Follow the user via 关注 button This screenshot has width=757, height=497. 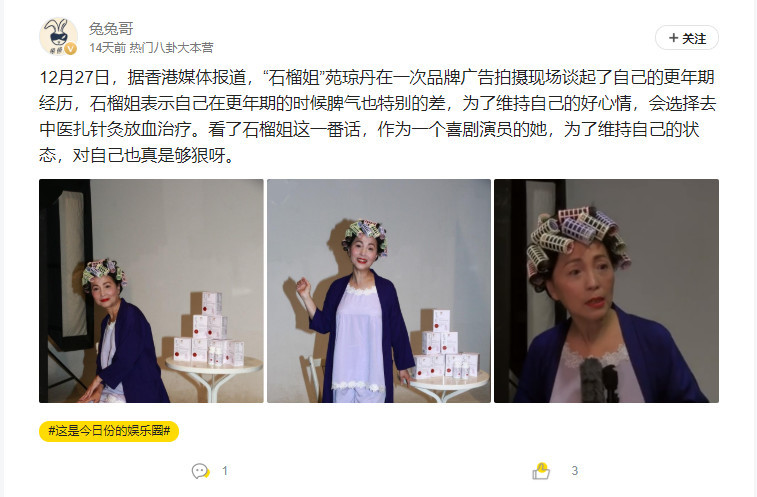(x=687, y=38)
